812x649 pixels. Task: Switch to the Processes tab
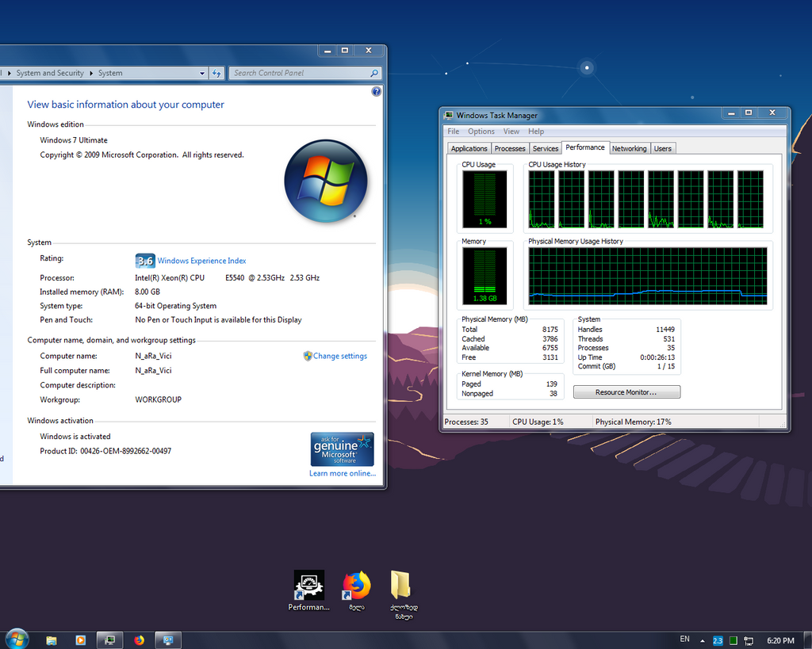[x=510, y=148]
